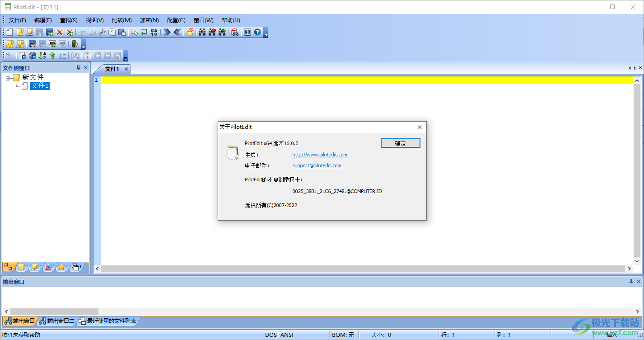Viewport: 644px width, 340px height.
Task: Collapse the 新文件 tree node
Action: pyautogui.click(x=8, y=78)
